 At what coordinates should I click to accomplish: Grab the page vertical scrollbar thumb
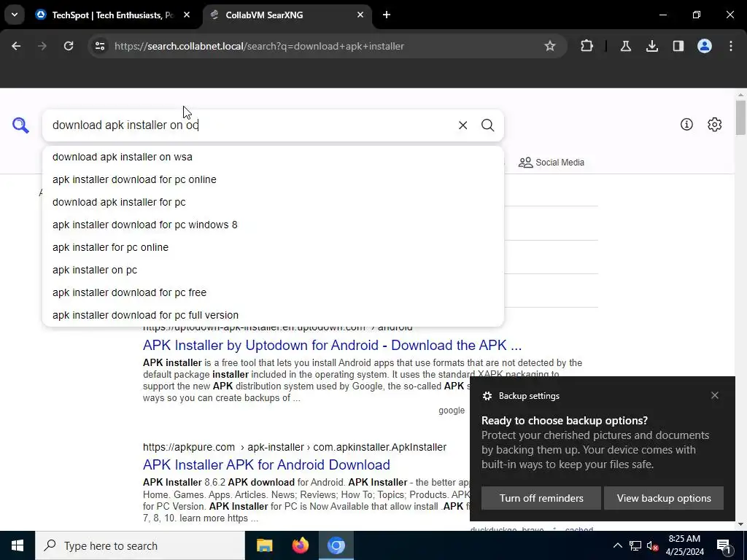pos(740,117)
